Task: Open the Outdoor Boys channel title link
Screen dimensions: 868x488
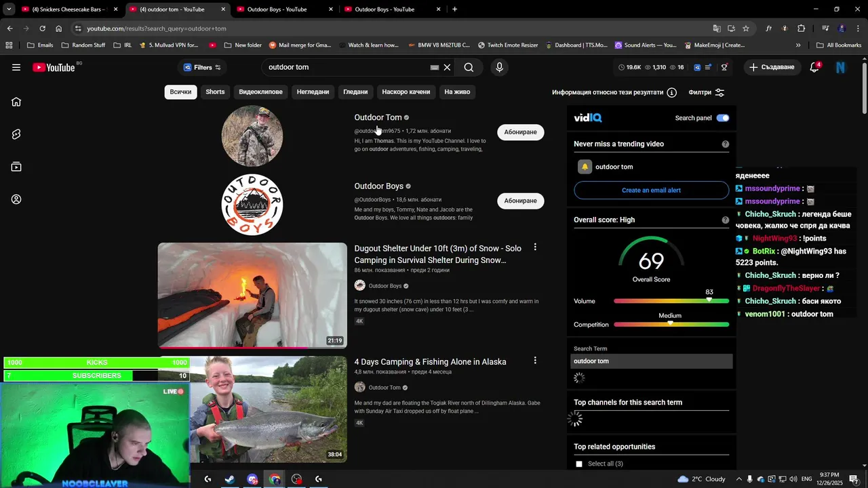Action: [378, 186]
